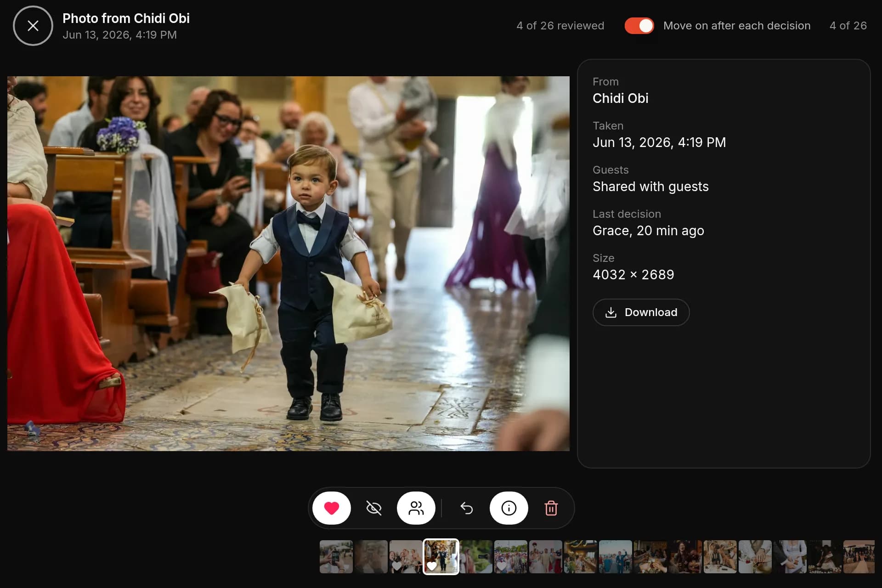Disable Move on after each decision switch
Viewport: 882px width, 588px height.
click(639, 26)
